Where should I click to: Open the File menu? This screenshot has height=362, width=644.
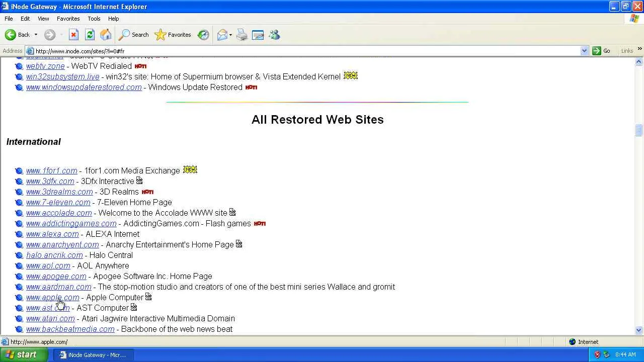(x=9, y=19)
